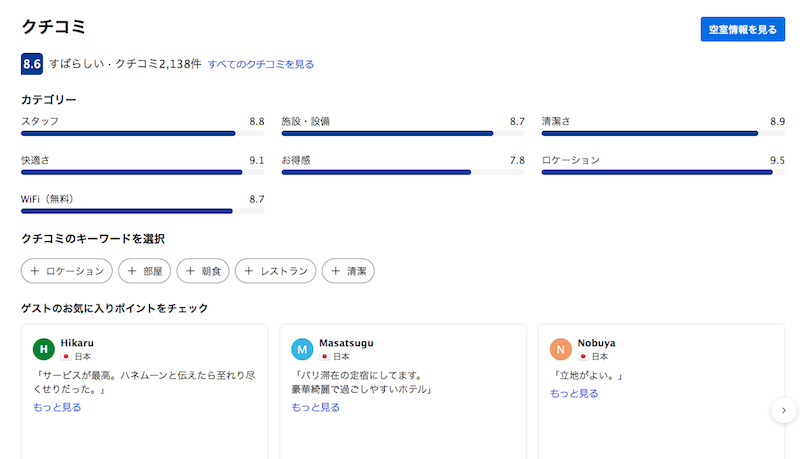
Task: Click the スタッフ score 8.8
Action: pyautogui.click(x=257, y=121)
